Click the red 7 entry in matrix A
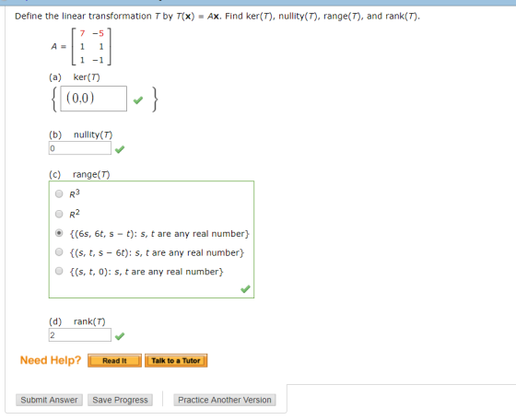The image size is (516, 420). coord(82,33)
